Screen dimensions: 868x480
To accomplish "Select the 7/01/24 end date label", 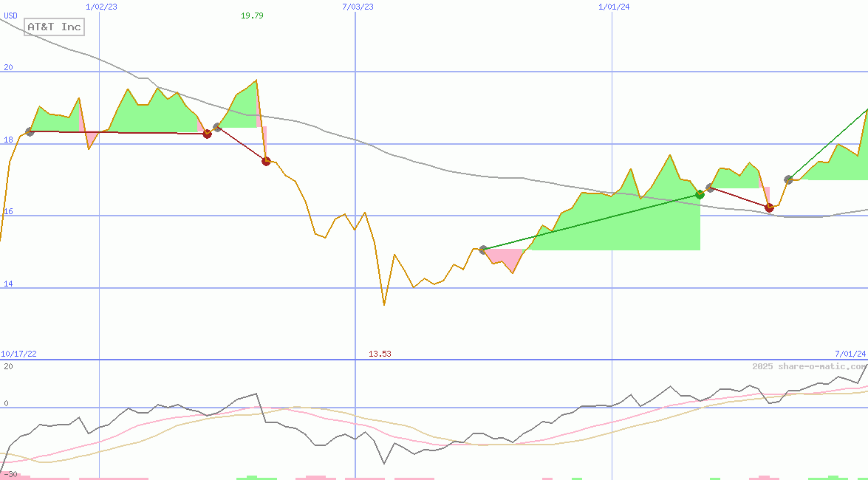I will 850,354.
